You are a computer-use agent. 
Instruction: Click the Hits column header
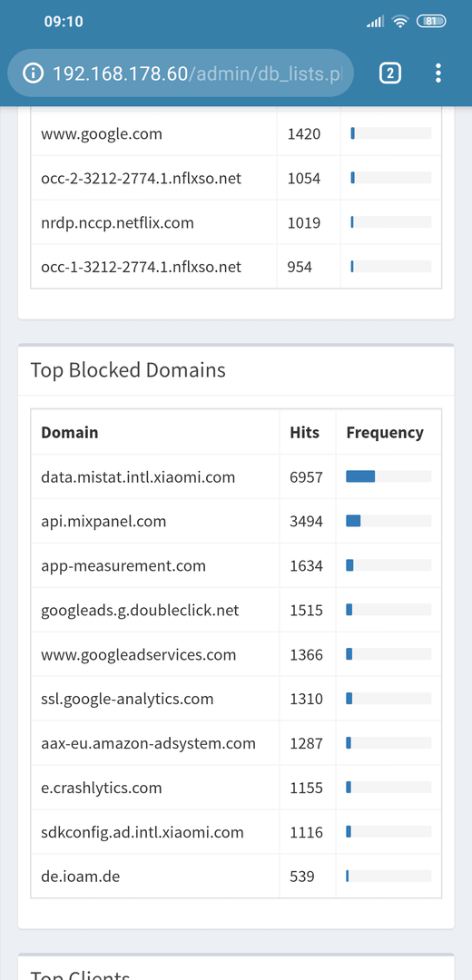coord(304,433)
